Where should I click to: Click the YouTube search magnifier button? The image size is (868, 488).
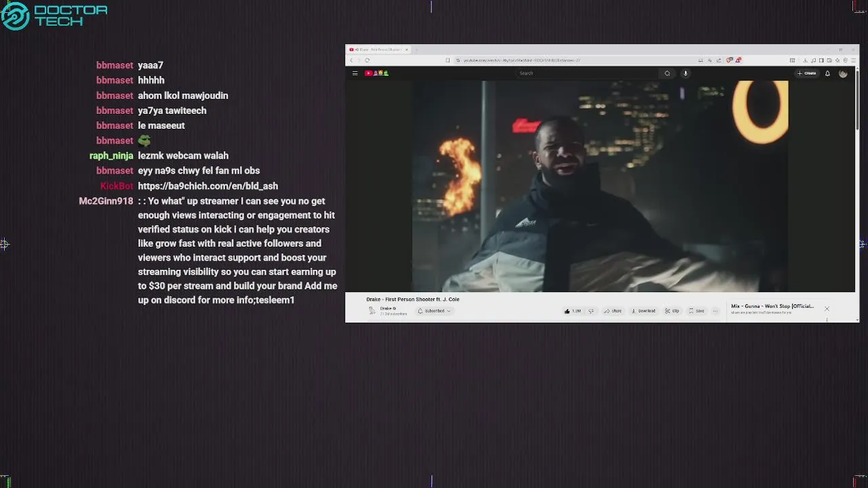(667, 73)
